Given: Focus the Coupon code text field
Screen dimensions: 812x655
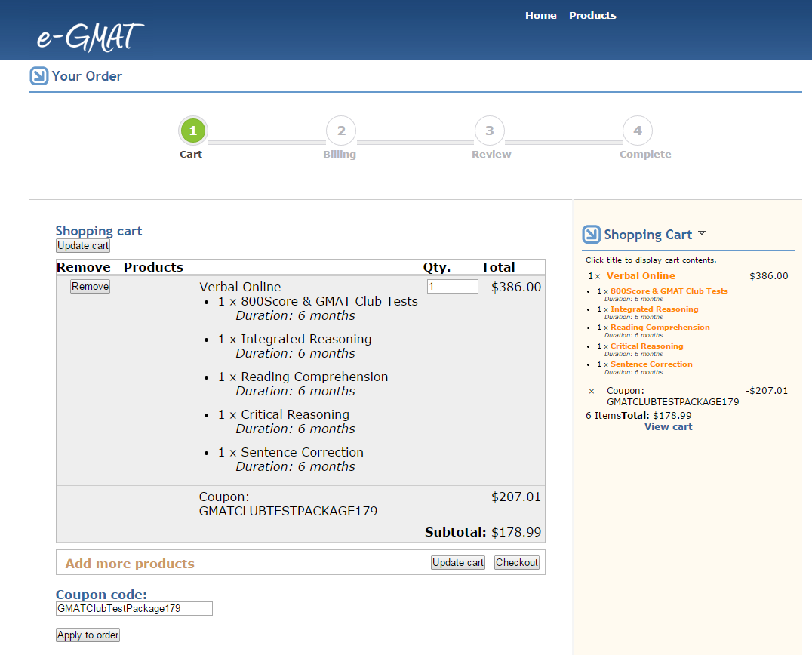Looking at the screenshot, I should [134, 608].
